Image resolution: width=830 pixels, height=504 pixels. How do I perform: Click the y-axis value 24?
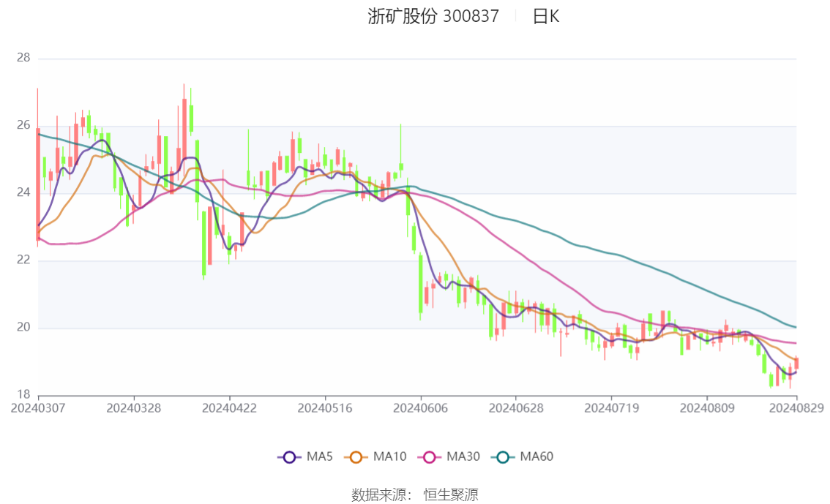tap(23, 192)
